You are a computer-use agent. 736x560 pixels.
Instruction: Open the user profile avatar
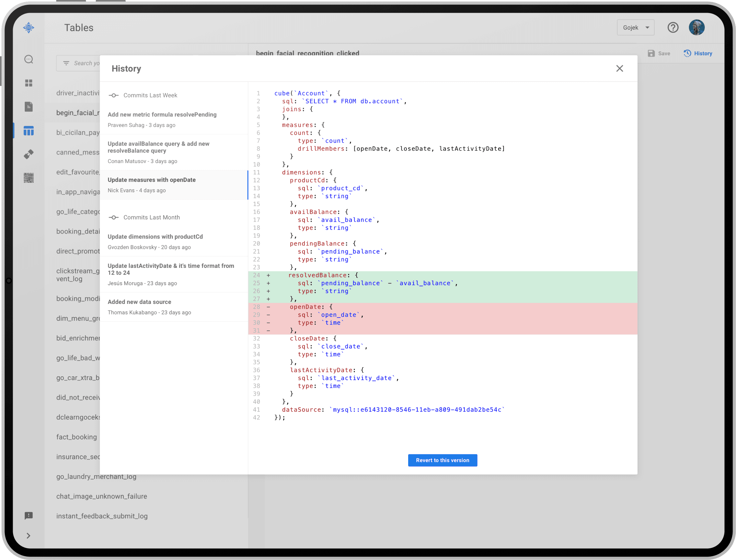pyautogui.click(x=697, y=27)
